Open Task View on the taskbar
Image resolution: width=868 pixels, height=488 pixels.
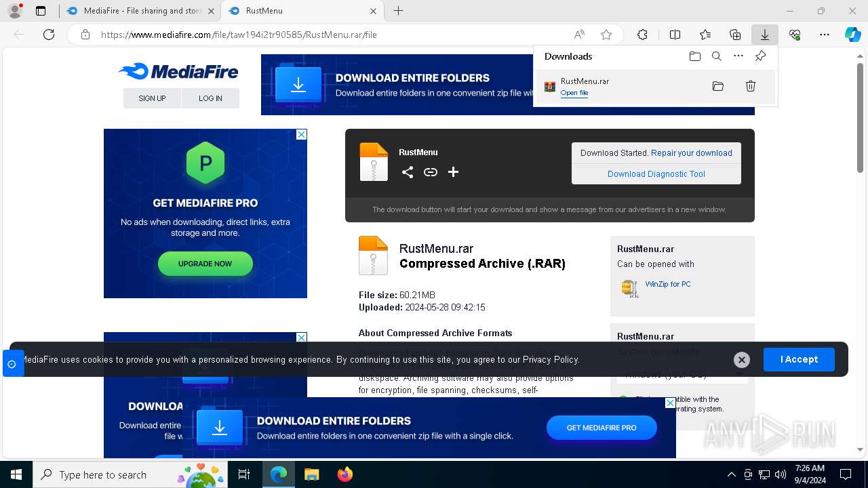point(244,474)
